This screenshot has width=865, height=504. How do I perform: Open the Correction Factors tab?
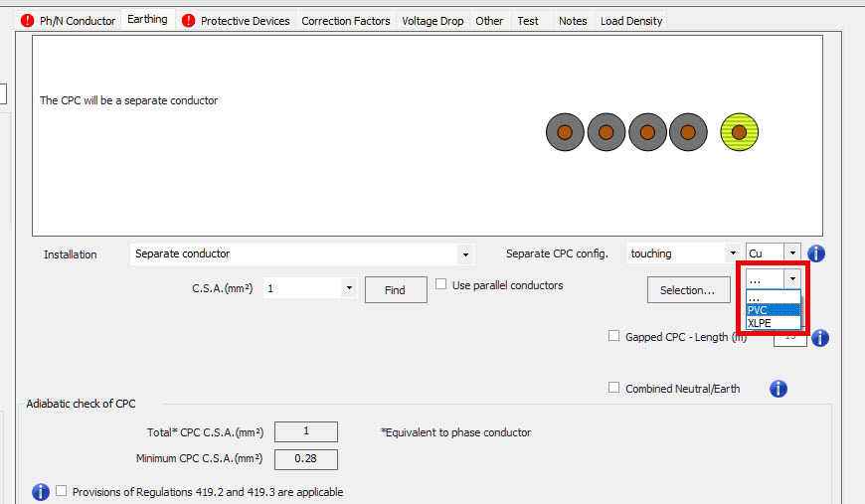[x=345, y=21]
